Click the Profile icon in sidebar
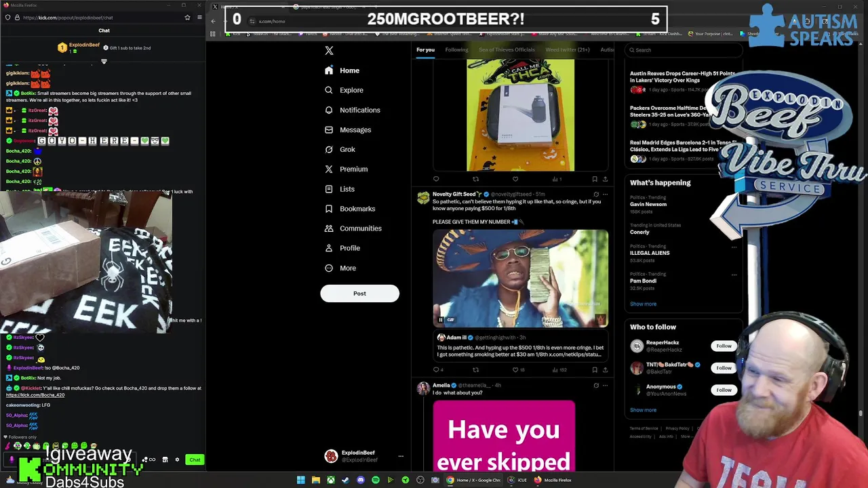This screenshot has width=868, height=488. coord(329,248)
